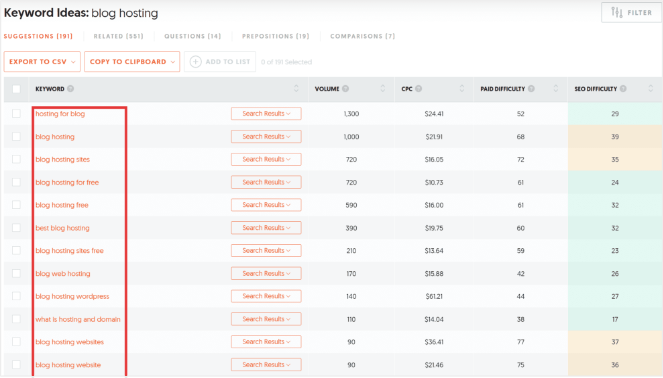663x378 pixels.
Task: Expand Search Results for 'blog hosting for free'
Action: [266, 182]
